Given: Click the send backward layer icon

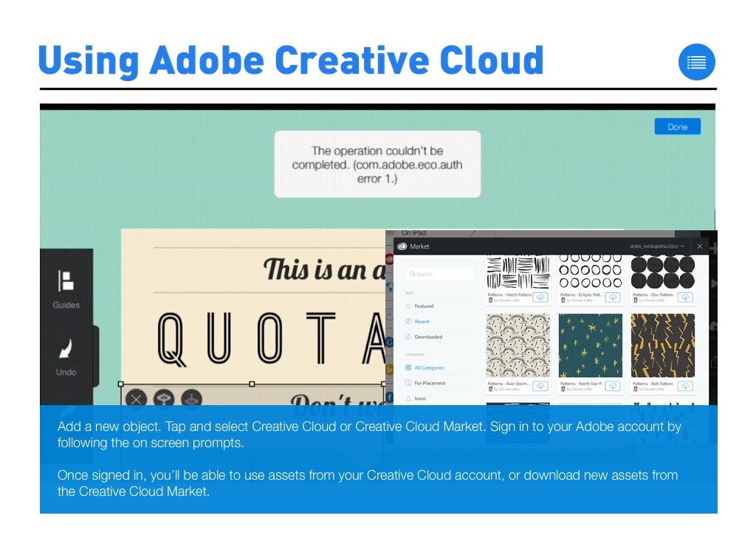Looking at the screenshot, I should click(163, 399).
